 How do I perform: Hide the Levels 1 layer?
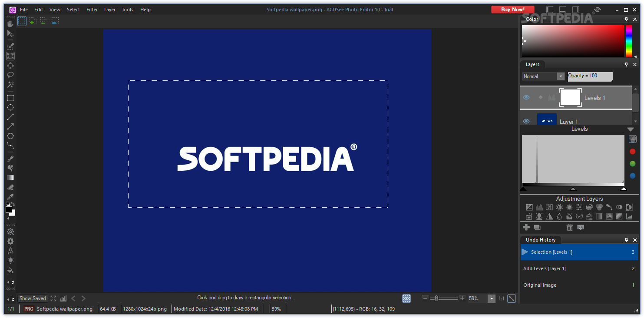[526, 98]
